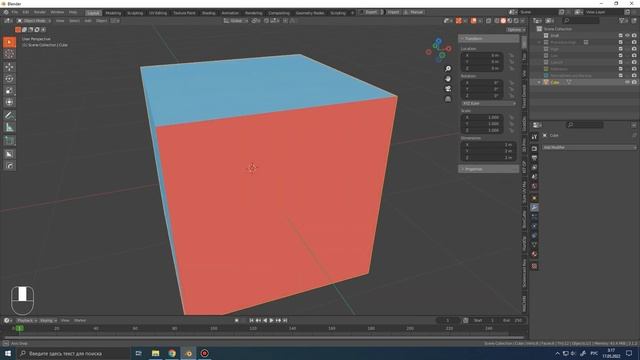The image size is (640, 360).
Task: Click the Export button in the top bar
Action: [371, 12]
